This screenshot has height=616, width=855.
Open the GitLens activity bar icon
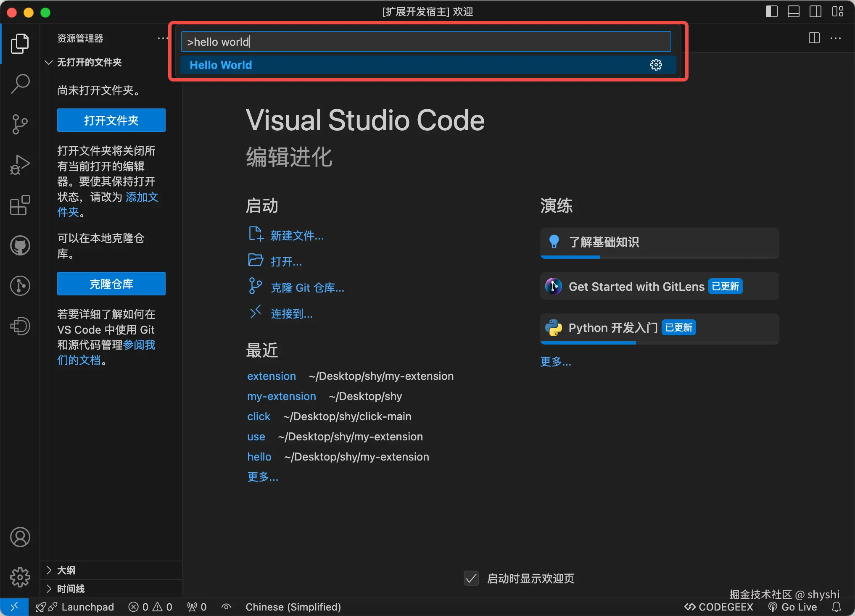tap(20, 286)
